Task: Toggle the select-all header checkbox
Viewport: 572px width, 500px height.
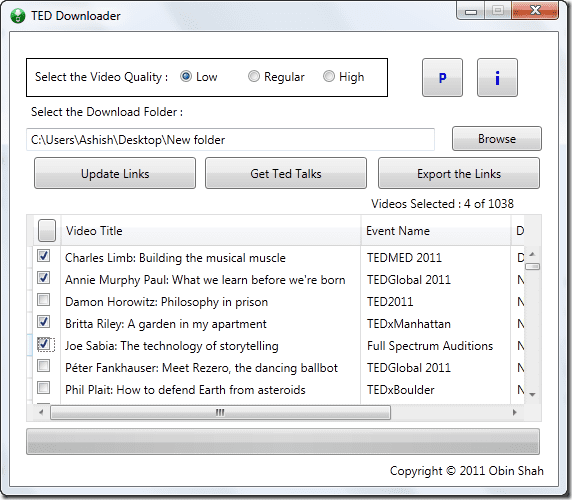Action: [x=47, y=230]
